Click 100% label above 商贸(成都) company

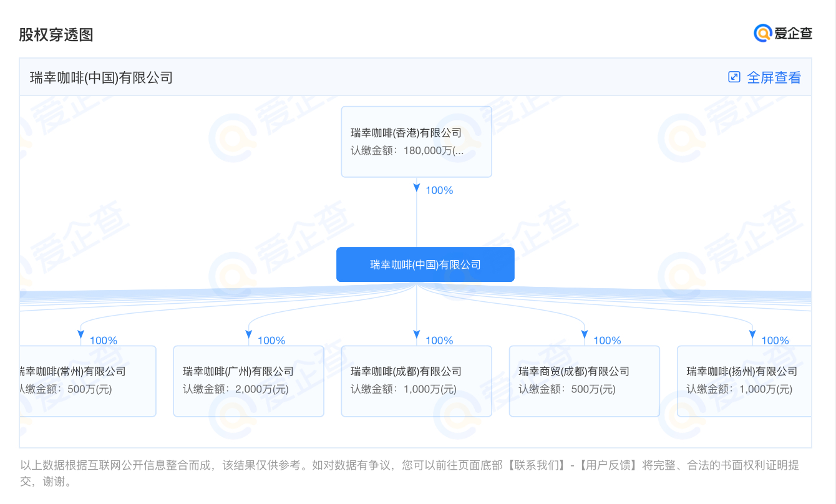click(608, 341)
